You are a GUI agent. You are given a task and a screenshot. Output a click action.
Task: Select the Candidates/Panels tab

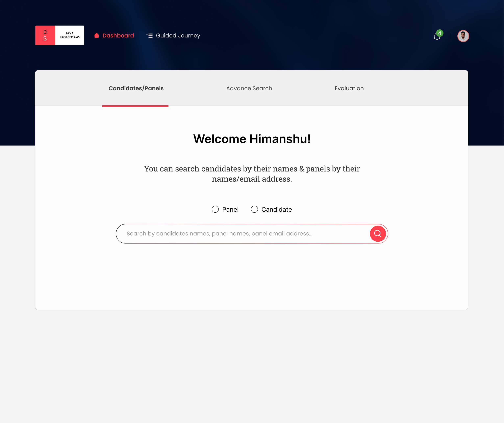click(136, 88)
